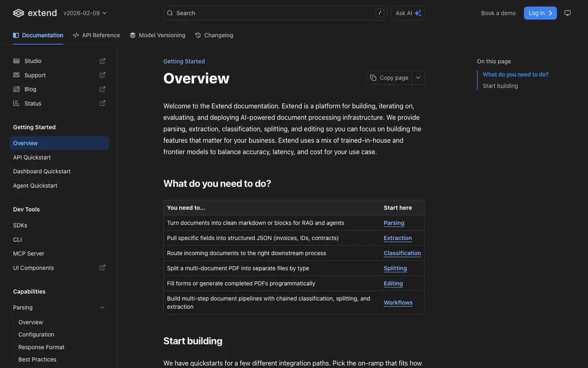This screenshot has height=368, width=588.
Task: Click the Search input field
Action: [275, 13]
